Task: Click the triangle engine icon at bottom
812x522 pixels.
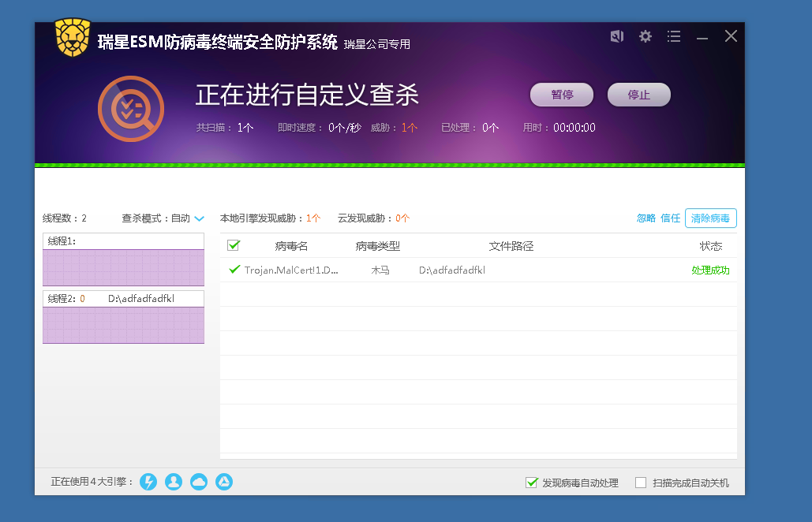Action: tap(224, 481)
